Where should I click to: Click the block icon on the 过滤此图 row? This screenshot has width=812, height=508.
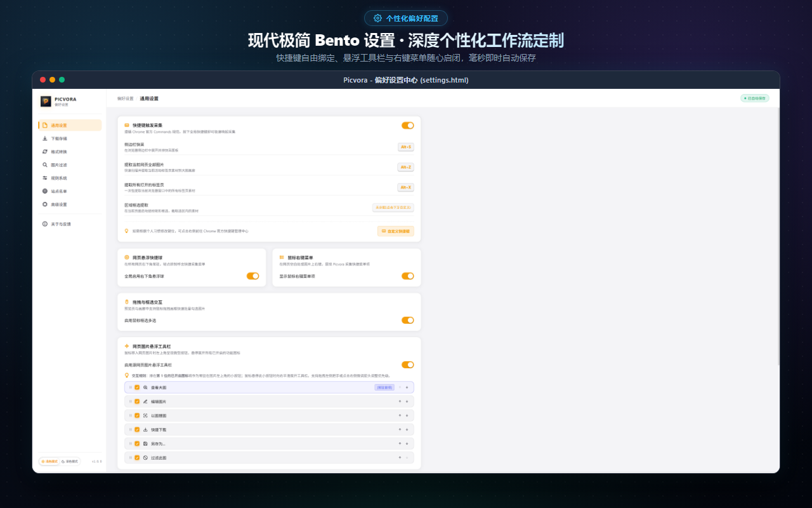[x=145, y=457]
